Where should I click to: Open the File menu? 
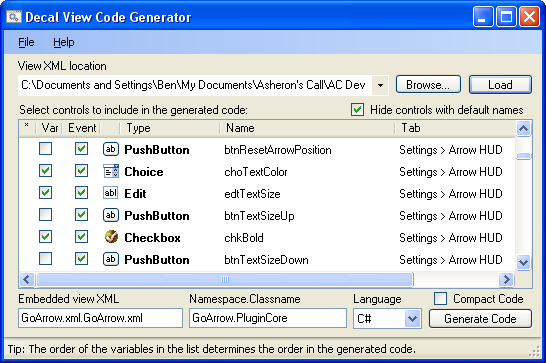click(26, 43)
